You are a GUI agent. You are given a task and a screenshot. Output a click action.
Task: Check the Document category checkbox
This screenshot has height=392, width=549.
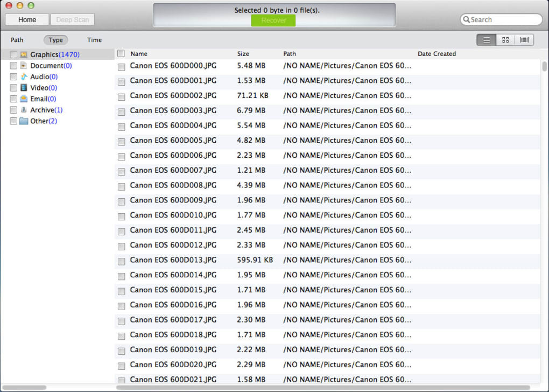pyautogui.click(x=13, y=66)
